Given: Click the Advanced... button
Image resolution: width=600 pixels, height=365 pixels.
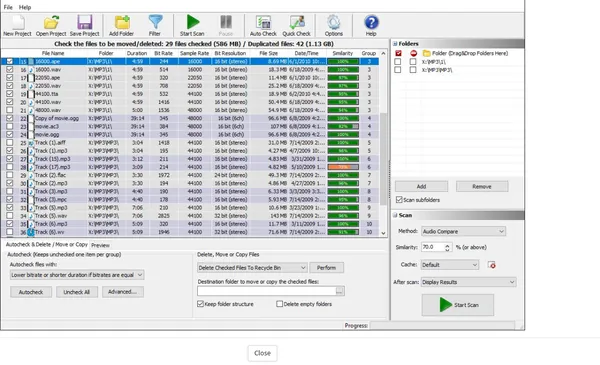Looking at the screenshot, I should [x=122, y=292].
